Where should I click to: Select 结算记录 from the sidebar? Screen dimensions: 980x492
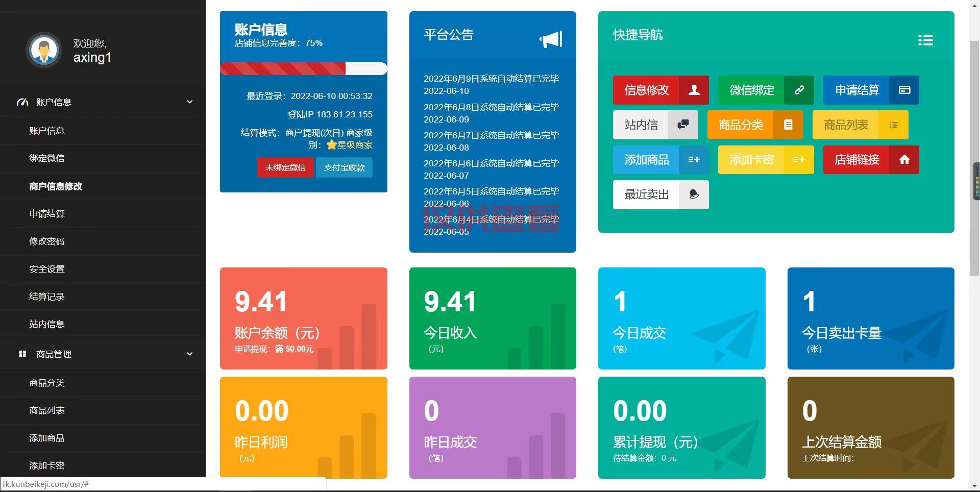(47, 297)
